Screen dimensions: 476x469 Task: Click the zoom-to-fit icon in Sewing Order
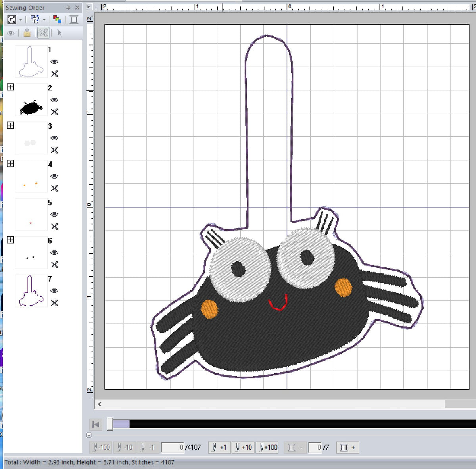(x=12, y=19)
